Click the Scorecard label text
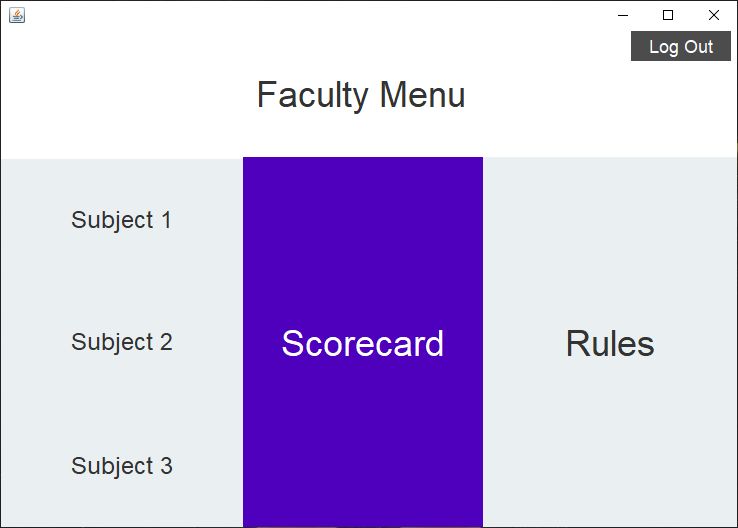The image size is (738, 528). click(x=362, y=343)
